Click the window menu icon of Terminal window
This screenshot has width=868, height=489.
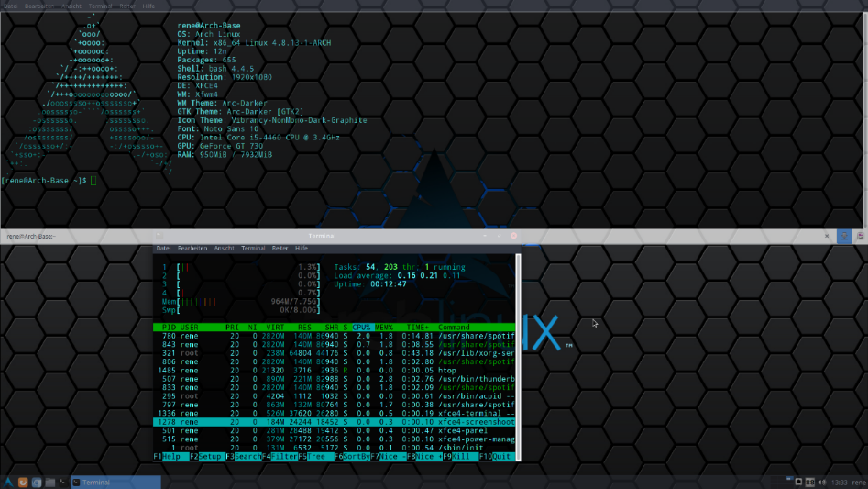point(159,236)
